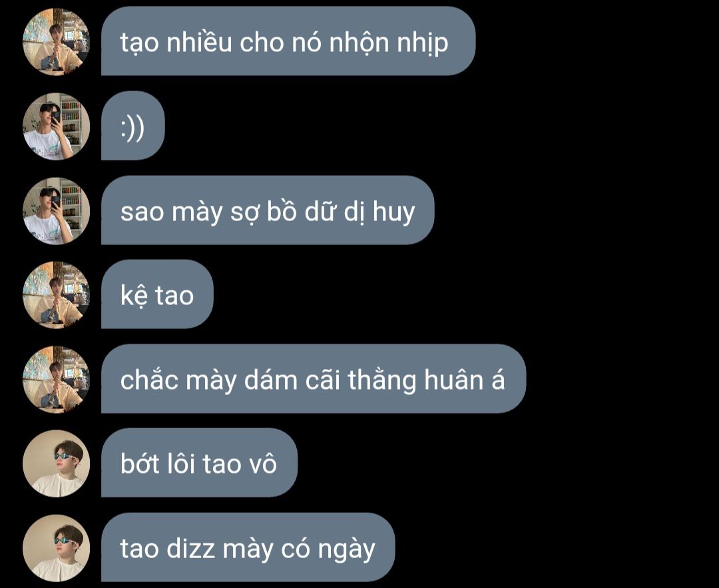Tap the sunglasses avatar beside 'tao dizz mày có ngày'
719x588 pixels.
(x=56, y=547)
